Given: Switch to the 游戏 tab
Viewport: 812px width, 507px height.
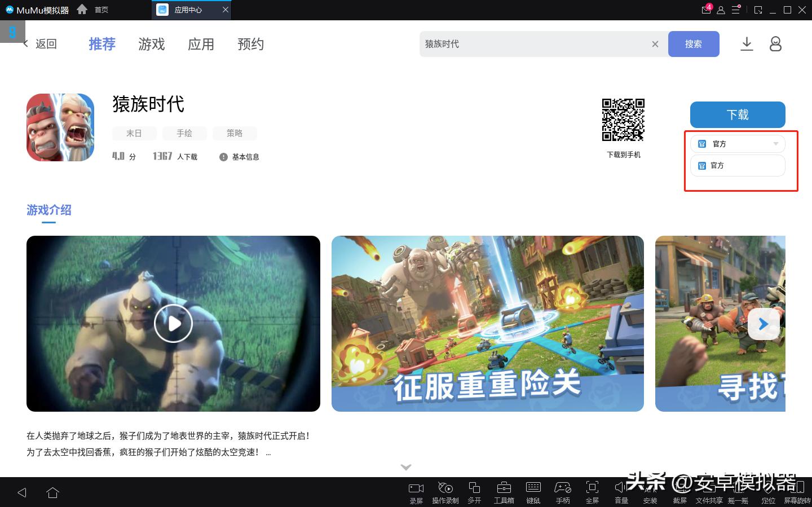Looking at the screenshot, I should coord(151,44).
